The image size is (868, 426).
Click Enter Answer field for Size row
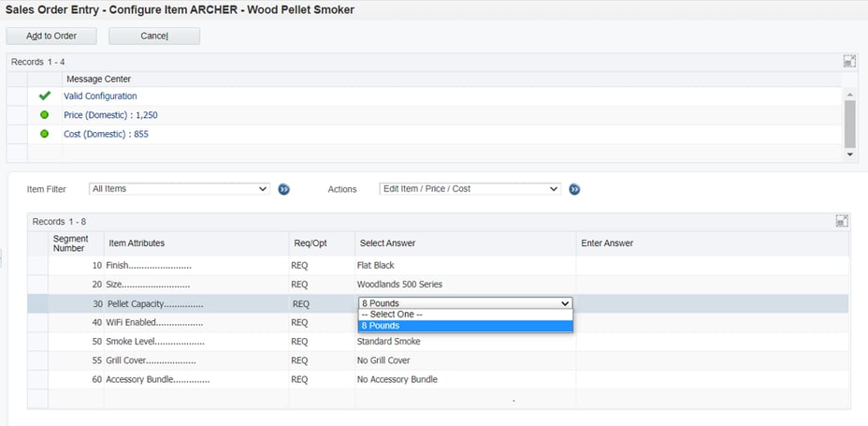point(711,285)
